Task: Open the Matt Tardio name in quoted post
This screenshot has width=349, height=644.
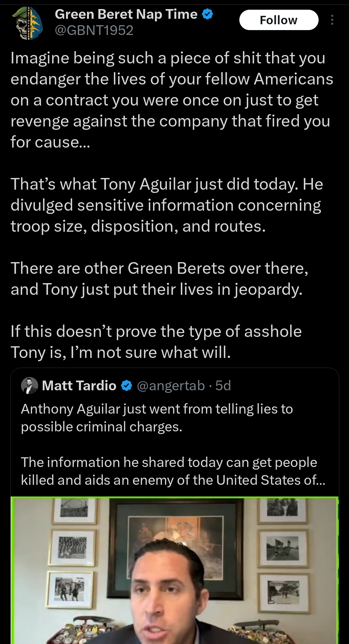Action: (79, 385)
